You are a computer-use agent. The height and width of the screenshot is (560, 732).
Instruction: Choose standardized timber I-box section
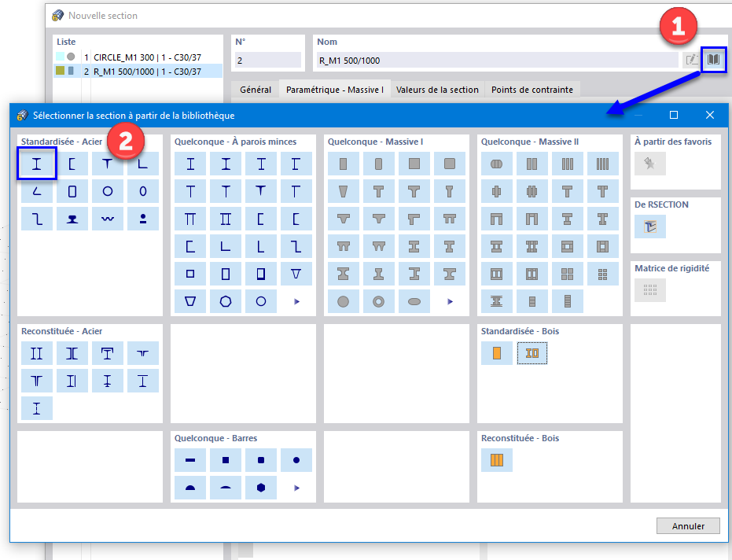click(532, 353)
